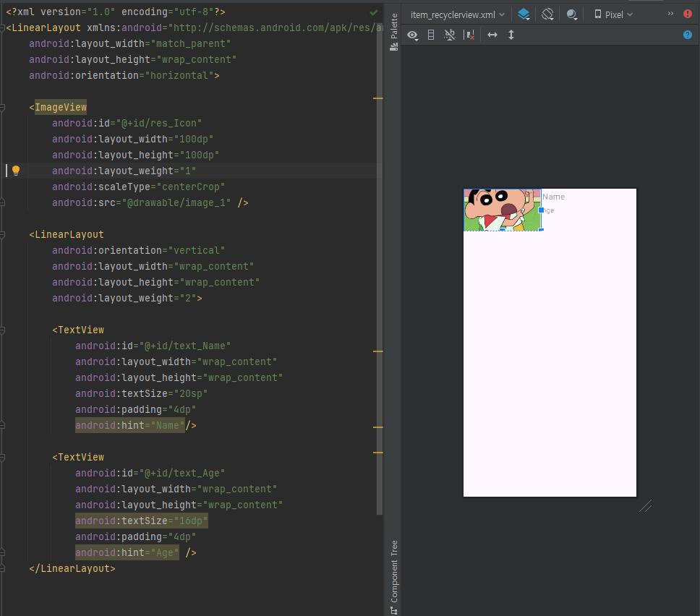700x616 pixels.
Task: Show more toolbar options via double chevron
Action: [670, 14]
